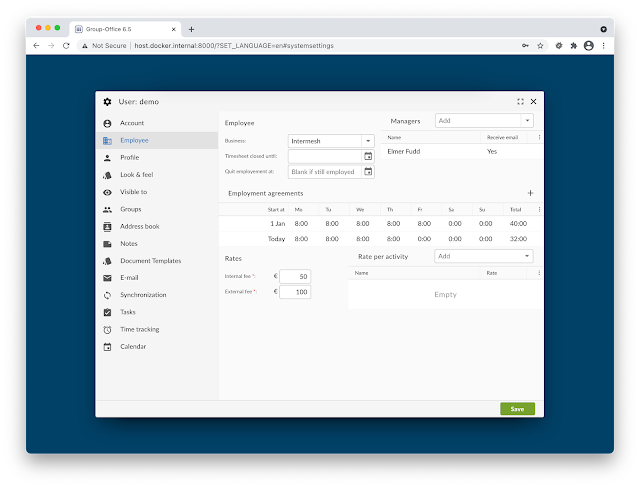Screen dimensions: 640x488
Task: Click the E-mail envelope icon
Action: coord(107,278)
